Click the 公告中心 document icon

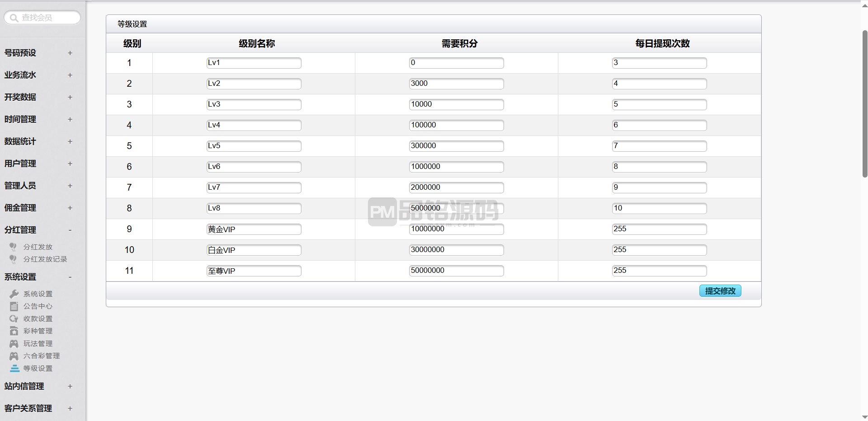pyautogui.click(x=14, y=306)
